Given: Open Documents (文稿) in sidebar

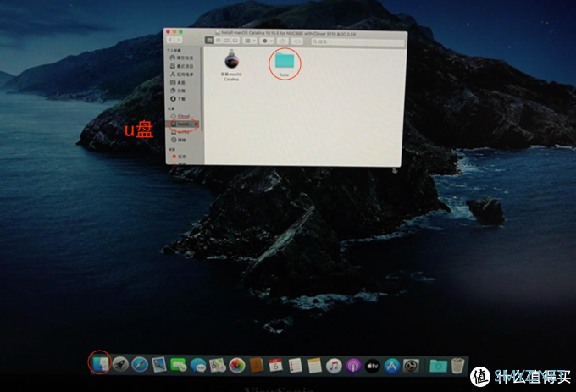Looking at the screenshot, I should click(178, 91).
